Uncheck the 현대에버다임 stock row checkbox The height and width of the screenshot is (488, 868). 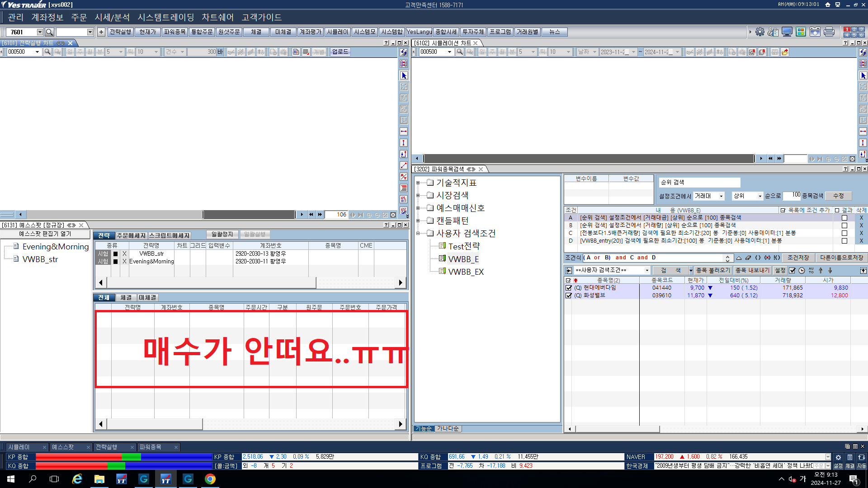point(569,288)
